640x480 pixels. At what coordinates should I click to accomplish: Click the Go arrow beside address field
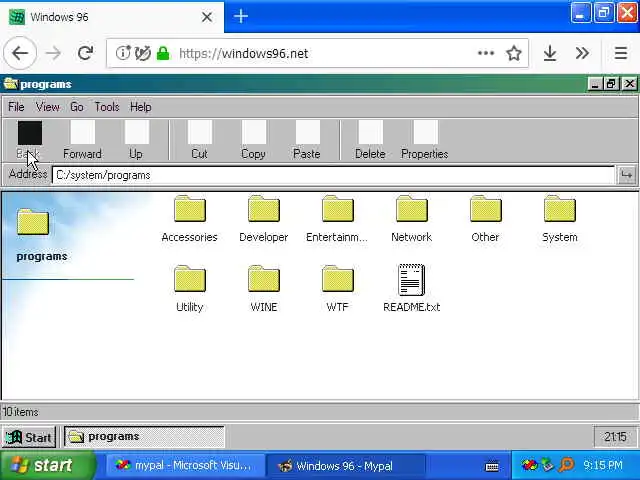coord(626,175)
